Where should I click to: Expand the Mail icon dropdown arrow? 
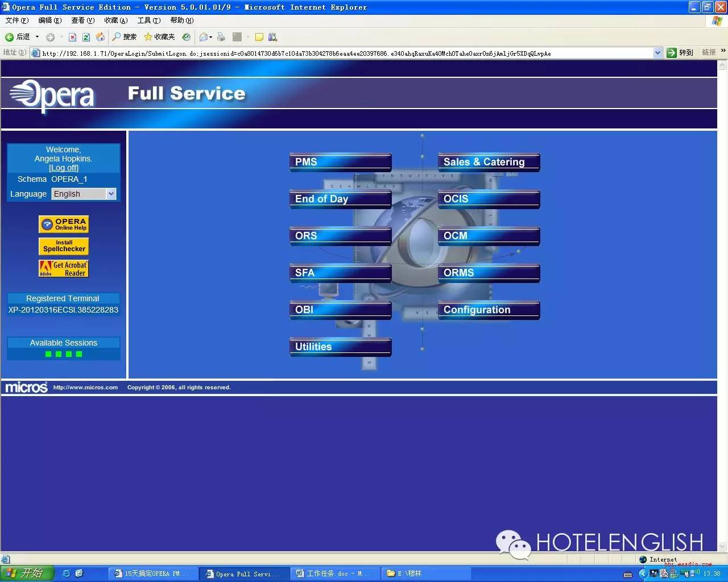211,38
